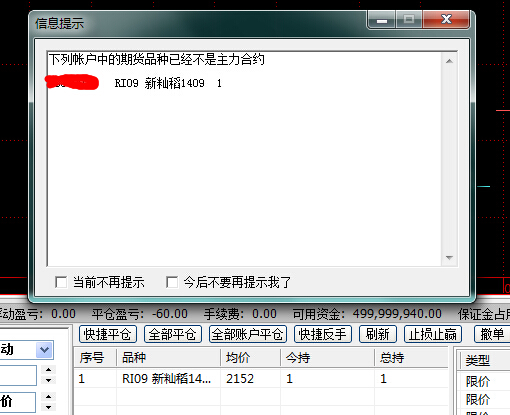Click the scroll down arrow in message box
The width and height of the screenshot is (510, 415).
coord(449,258)
